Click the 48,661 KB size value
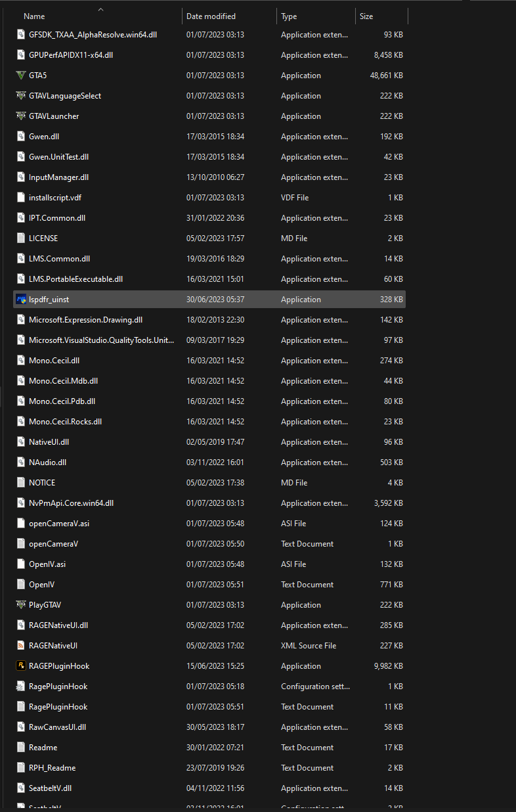Viewport: 516px width, 812px height. click(x=387, y=76)
